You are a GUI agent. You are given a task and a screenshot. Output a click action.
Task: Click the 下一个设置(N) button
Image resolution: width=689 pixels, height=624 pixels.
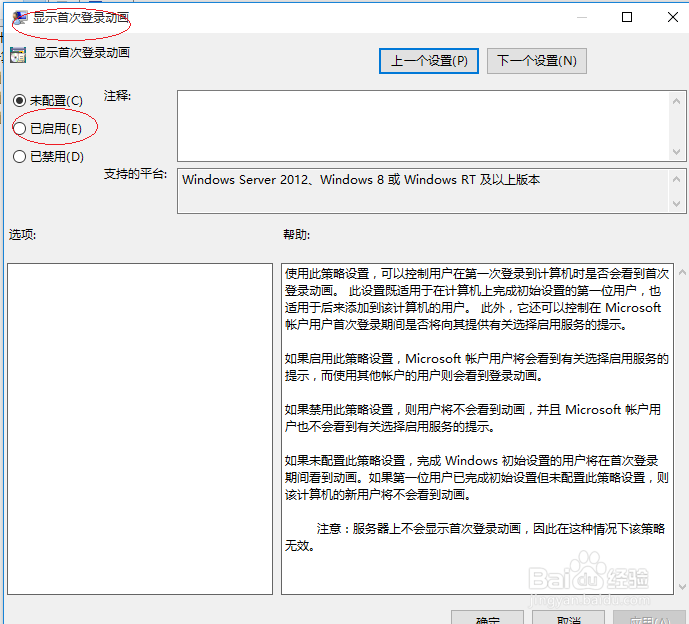(x=537, y=61)
